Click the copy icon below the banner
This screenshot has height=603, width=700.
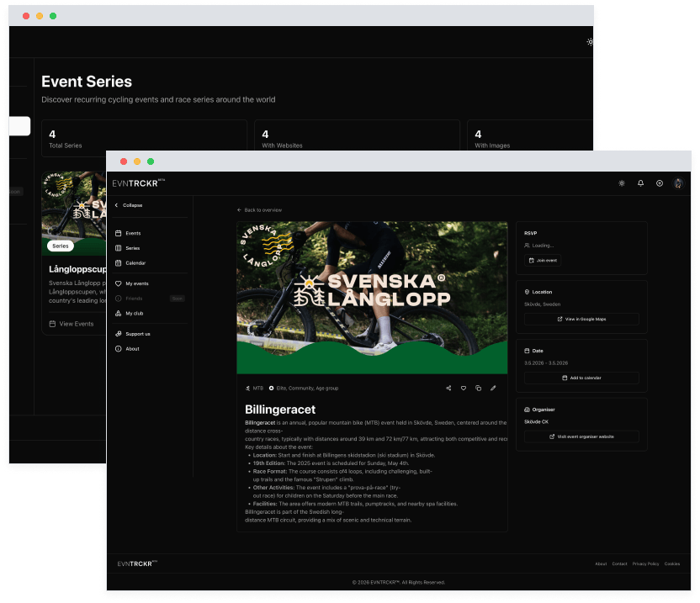[x=478, y=388]
